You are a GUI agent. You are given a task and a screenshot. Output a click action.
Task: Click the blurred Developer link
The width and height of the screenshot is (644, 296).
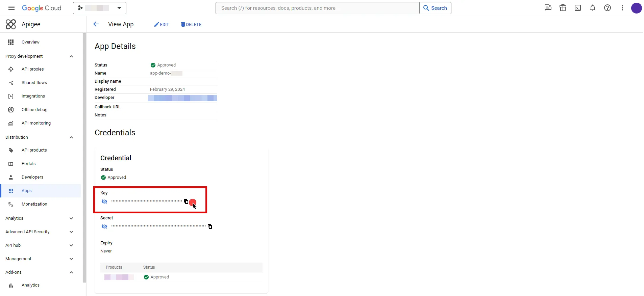182,98
